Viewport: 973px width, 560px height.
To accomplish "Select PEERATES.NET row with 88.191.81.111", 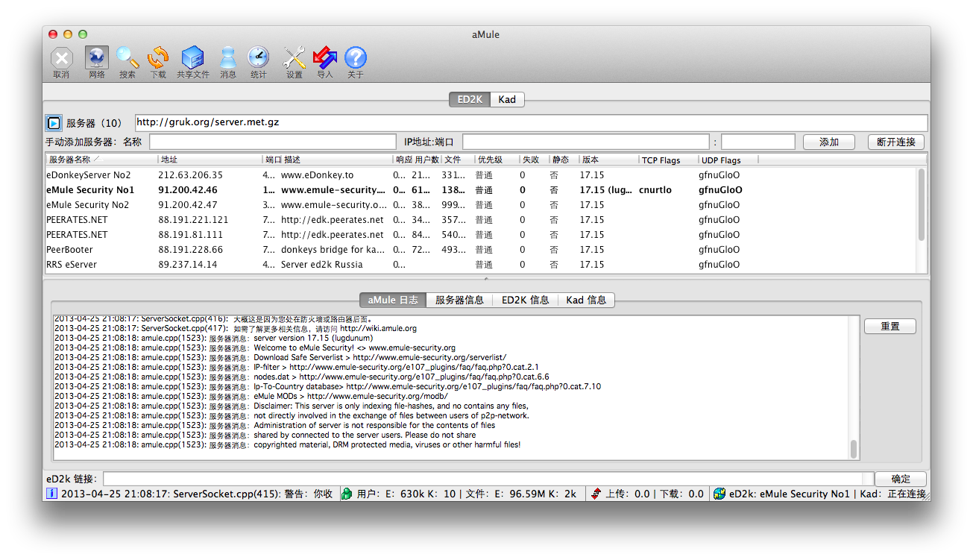I will click(x=481, y=235).
